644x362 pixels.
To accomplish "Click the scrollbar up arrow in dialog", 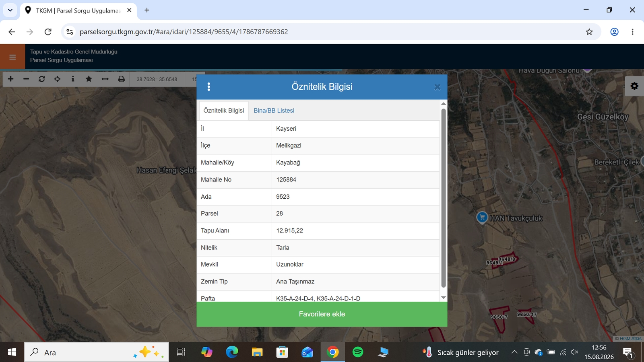I will [x=444, y=104].
